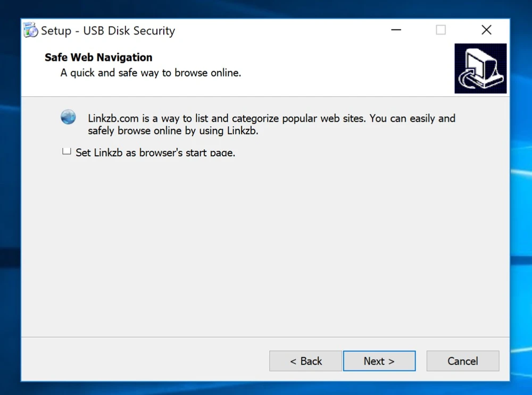Image resolution: width=532 pixels, height=395 pixels.
Task: Click the blank footer area left of Back
Action: (144, 360)
